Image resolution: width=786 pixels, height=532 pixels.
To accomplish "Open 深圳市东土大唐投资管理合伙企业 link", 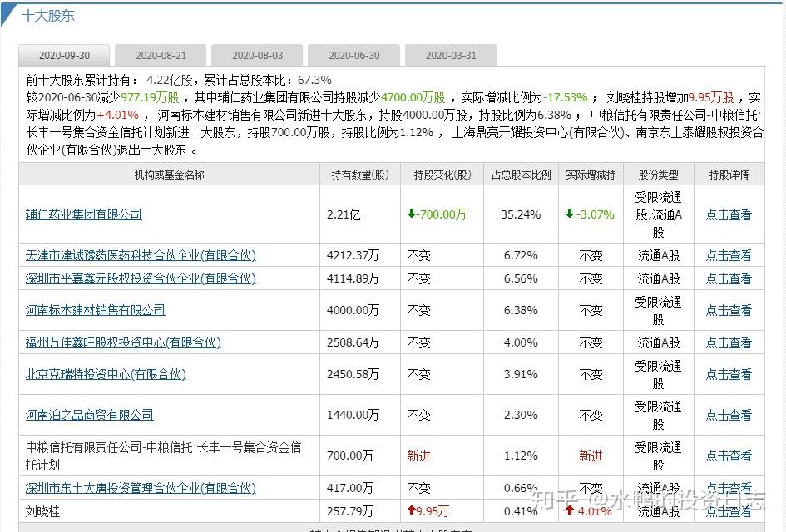I will (x=141, y=488).
